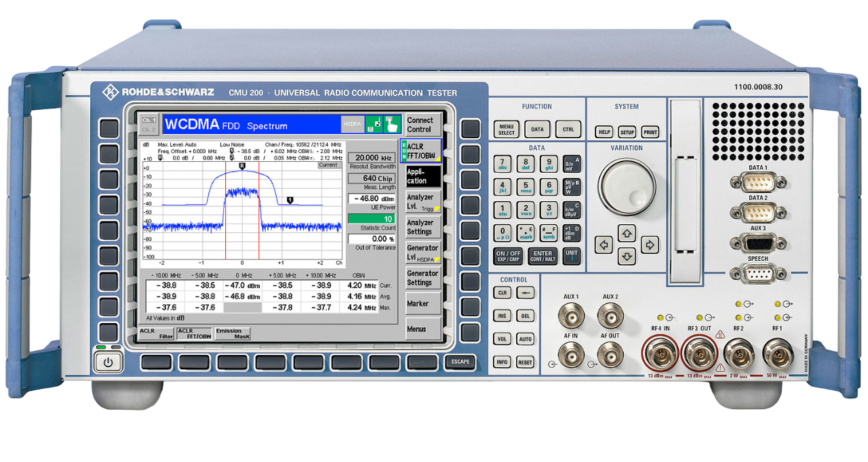The height and width of the screenshot is (462, 868).
Task: Choose the k/m dBµV unit key C
Action: tap(572, 210)
